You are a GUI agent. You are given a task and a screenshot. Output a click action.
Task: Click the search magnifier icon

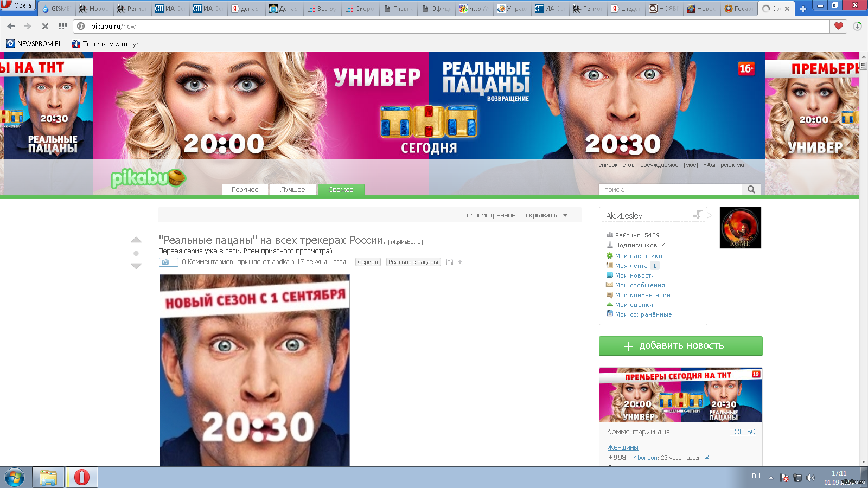coord(751,189)
